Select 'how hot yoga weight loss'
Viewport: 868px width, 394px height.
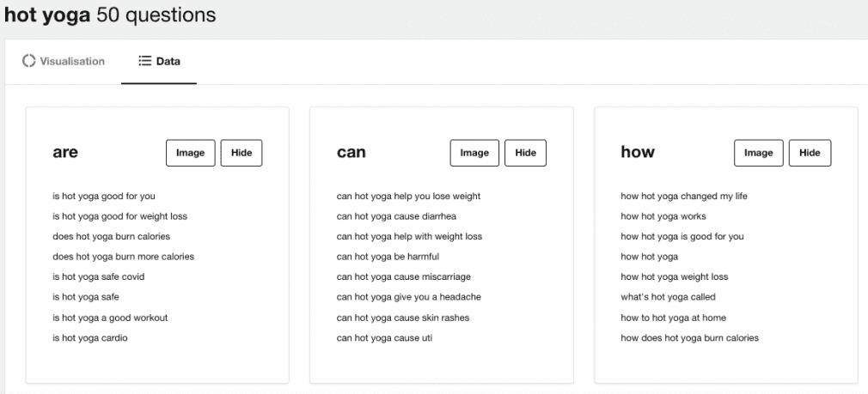point(675,277)
